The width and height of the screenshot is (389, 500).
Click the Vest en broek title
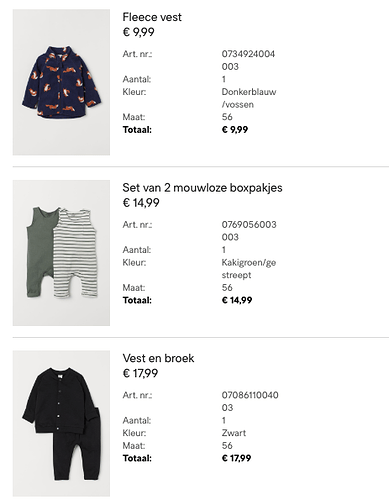tap(158, 358)
